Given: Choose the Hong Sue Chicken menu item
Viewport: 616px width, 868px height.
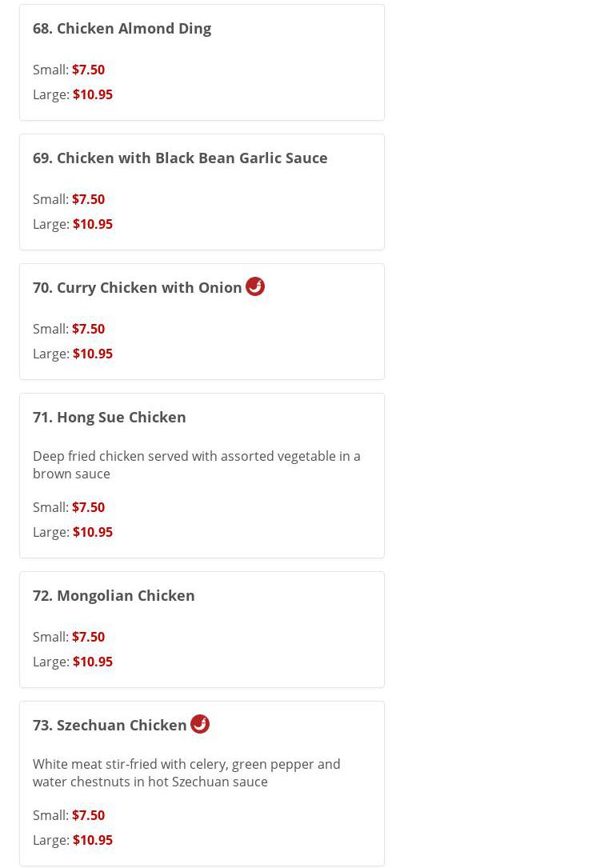Looking at the screenshot, I should (109, 417).
